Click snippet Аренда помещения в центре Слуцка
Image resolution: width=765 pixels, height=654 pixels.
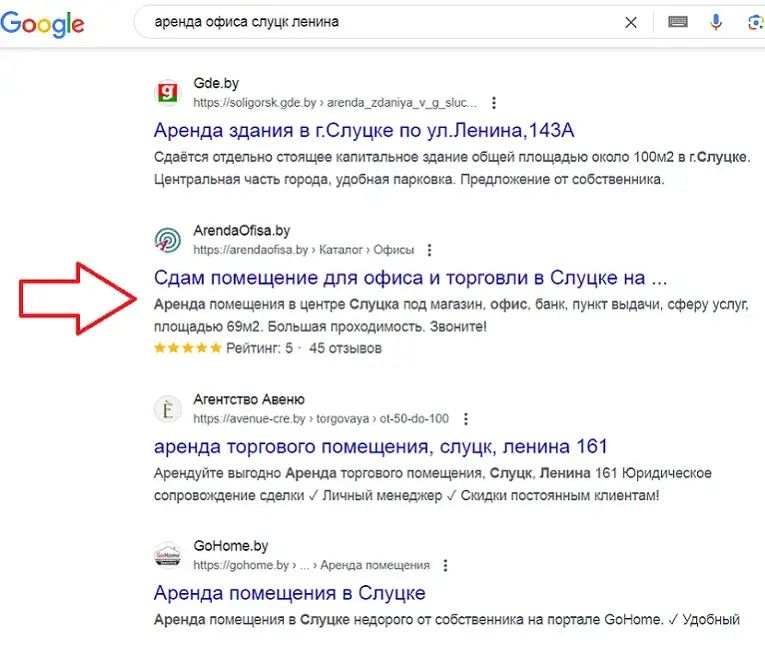click(x=451, y=315)
